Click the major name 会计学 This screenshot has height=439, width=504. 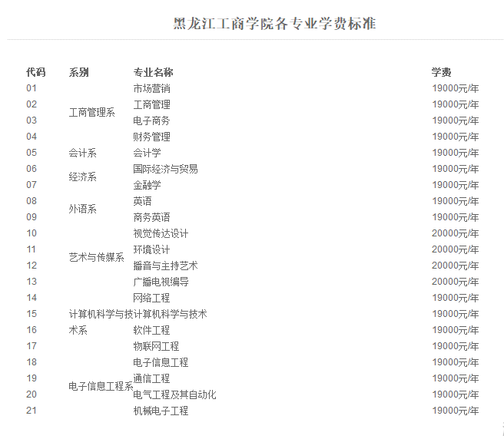[148, 153]
